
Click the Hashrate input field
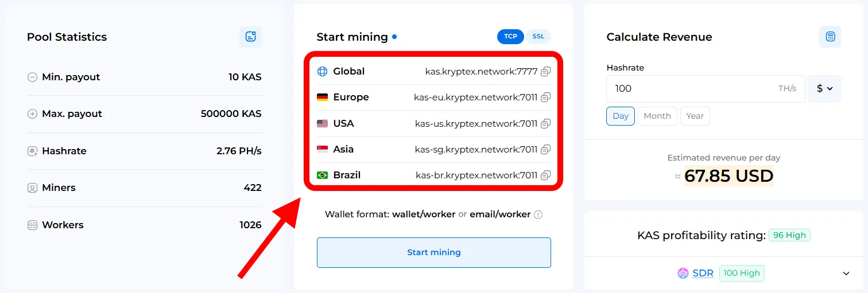(x=706, y=89)
